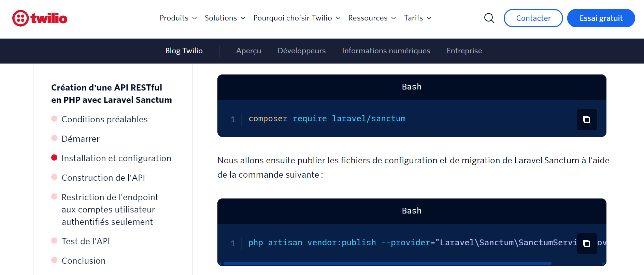Open the search magnifier icon
Viewport: 644px width, 275px height.
pos(489,18)
